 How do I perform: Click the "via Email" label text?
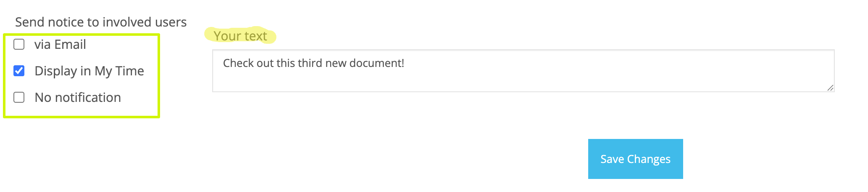pyautogui.click(x=60, y=44)
